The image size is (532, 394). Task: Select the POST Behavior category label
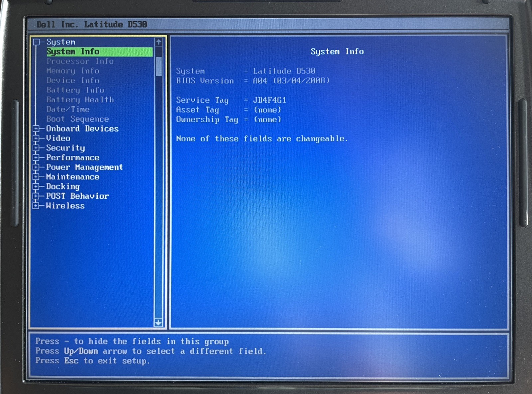pos(77,196)
